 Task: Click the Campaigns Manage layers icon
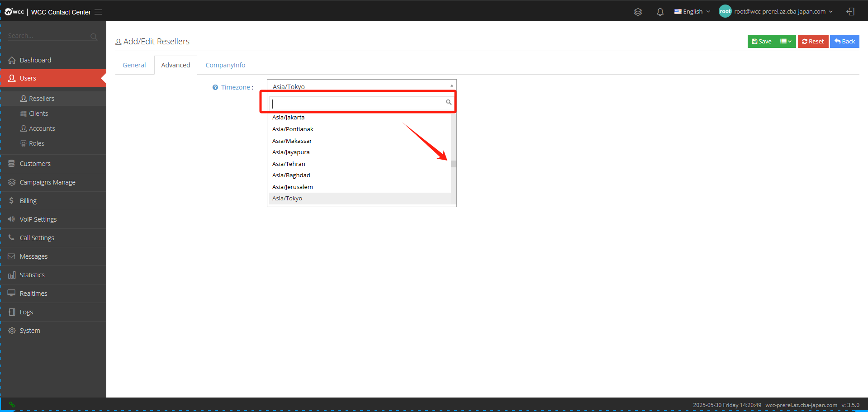[12, 182]
